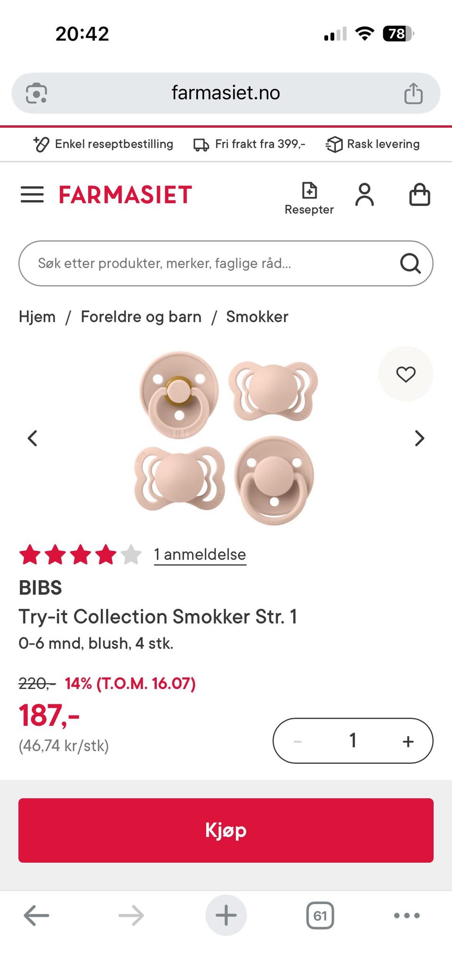
Task: Open the 1 anmeldelse reviews link
Action: (x=200, y=554)
